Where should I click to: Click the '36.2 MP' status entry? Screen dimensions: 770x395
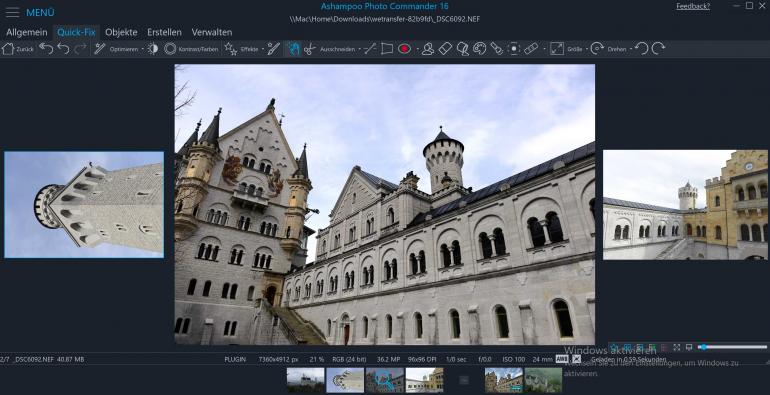388,360
